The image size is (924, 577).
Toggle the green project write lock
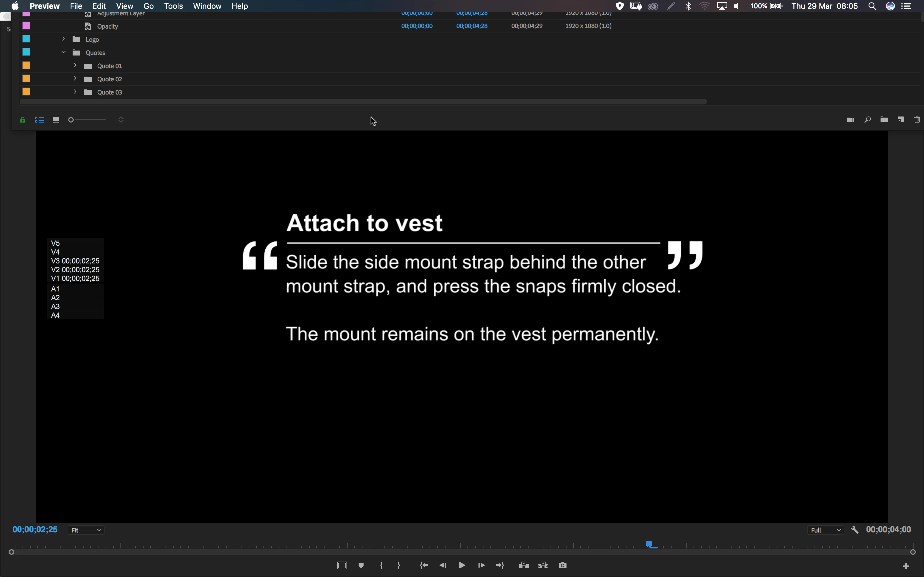click(x=23, y=120)
